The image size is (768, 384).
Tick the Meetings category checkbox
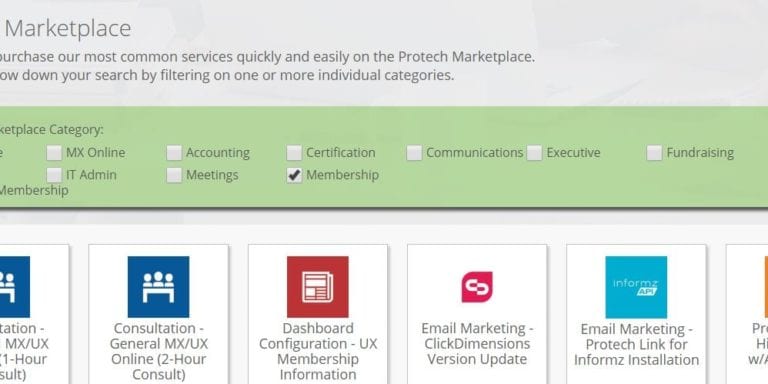174,175
